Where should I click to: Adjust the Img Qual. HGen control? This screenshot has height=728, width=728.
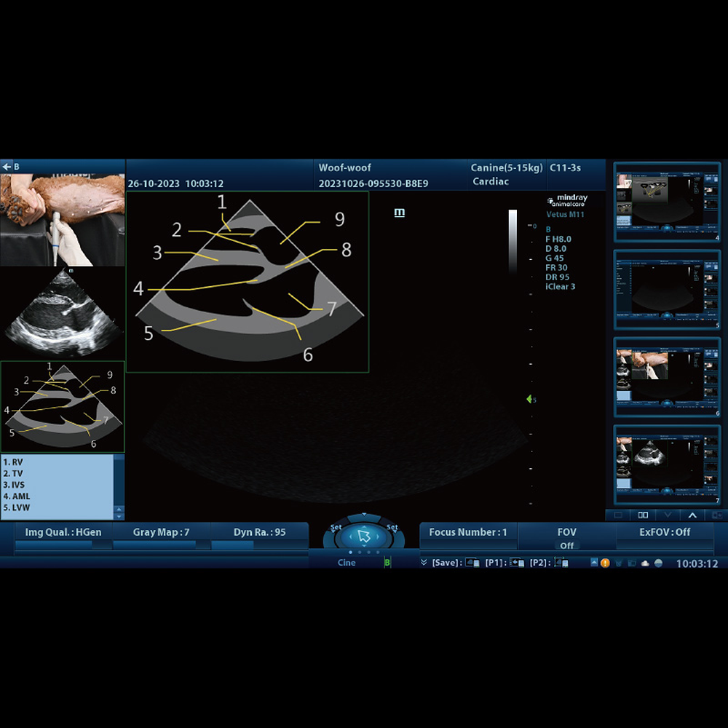tap(63, 532)
